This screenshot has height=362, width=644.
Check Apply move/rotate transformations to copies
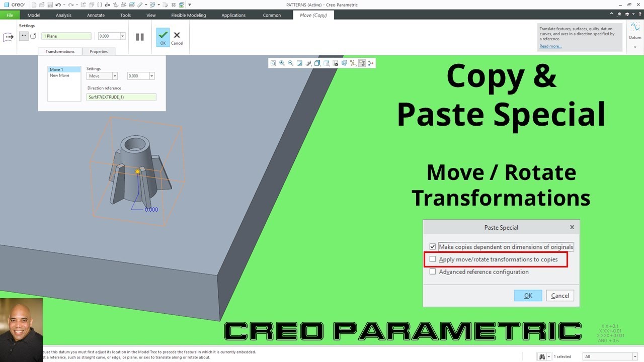[433, 259]
